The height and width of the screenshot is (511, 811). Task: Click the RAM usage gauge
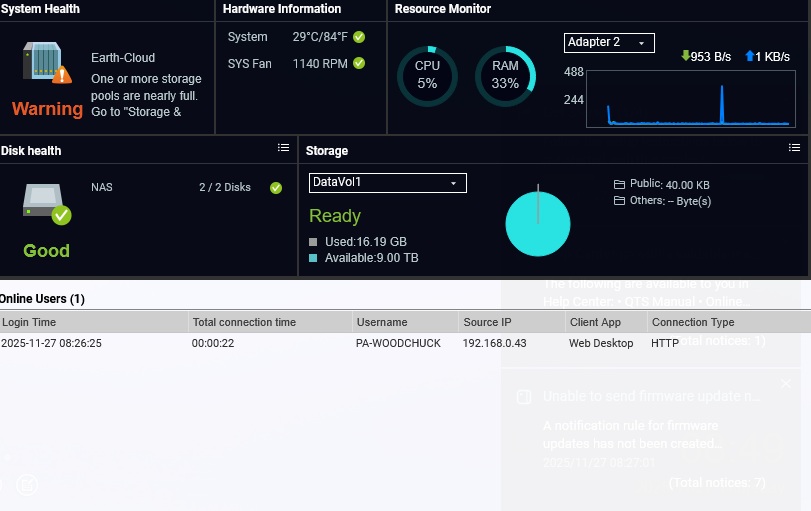(505, 76)
